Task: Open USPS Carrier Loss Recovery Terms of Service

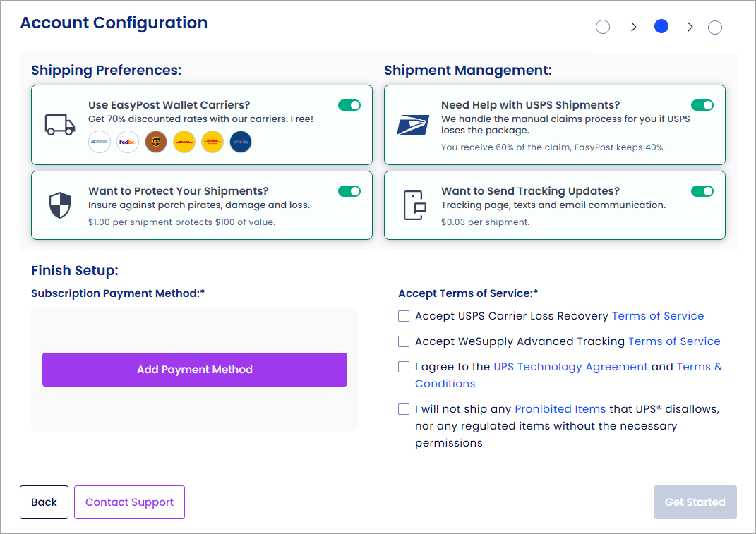Action: pos(658,316)
